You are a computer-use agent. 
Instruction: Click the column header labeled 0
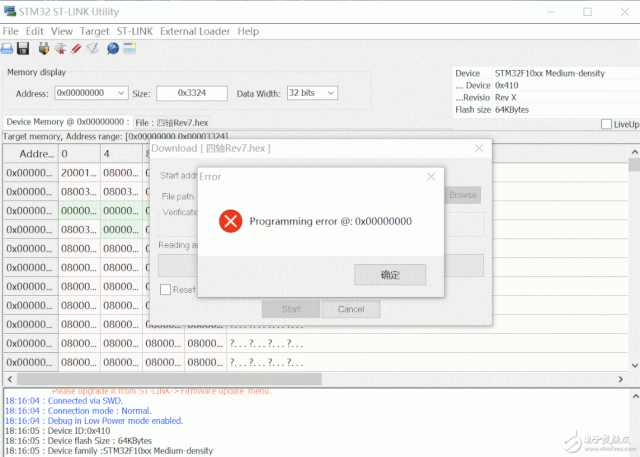point(80,154)
